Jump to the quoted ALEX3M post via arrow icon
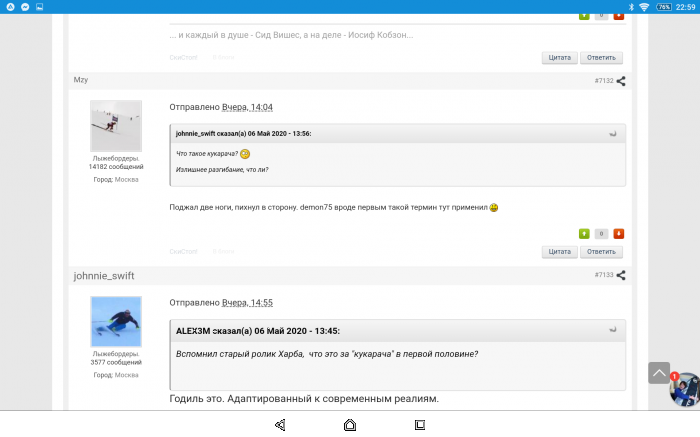Screen dimensions: 700x437 (613, 329)
